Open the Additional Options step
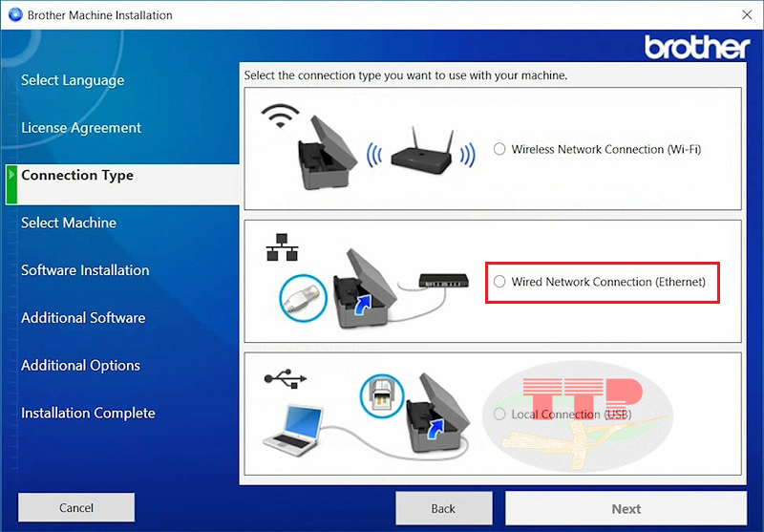Image resolution: width=764 pixels, height=532 pixels. click(80, 366)
